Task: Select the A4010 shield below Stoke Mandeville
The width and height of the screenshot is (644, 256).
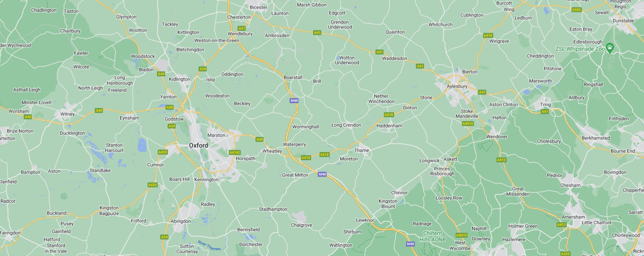Action: [468, 124]
